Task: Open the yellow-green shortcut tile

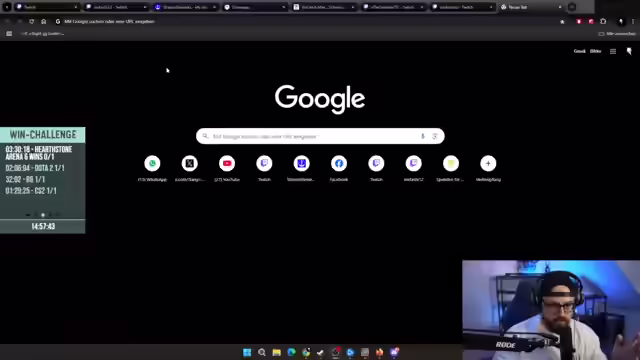Action: click(451, 164)
